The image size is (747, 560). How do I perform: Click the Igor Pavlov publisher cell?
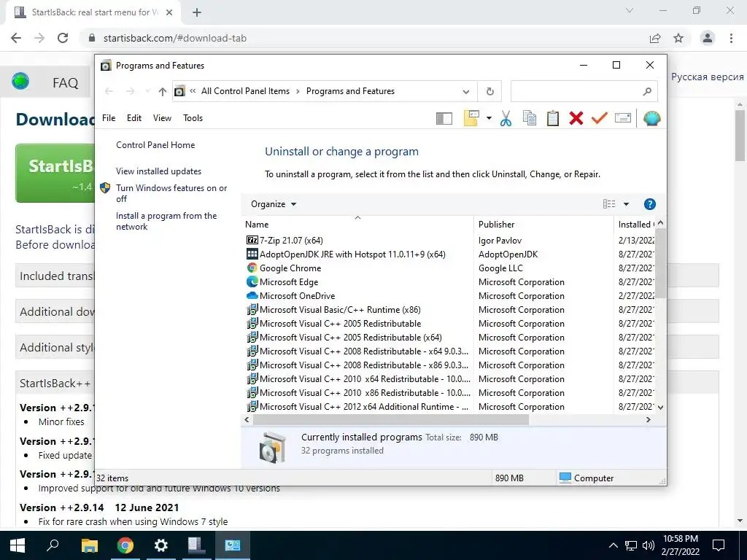coord(500,241)
